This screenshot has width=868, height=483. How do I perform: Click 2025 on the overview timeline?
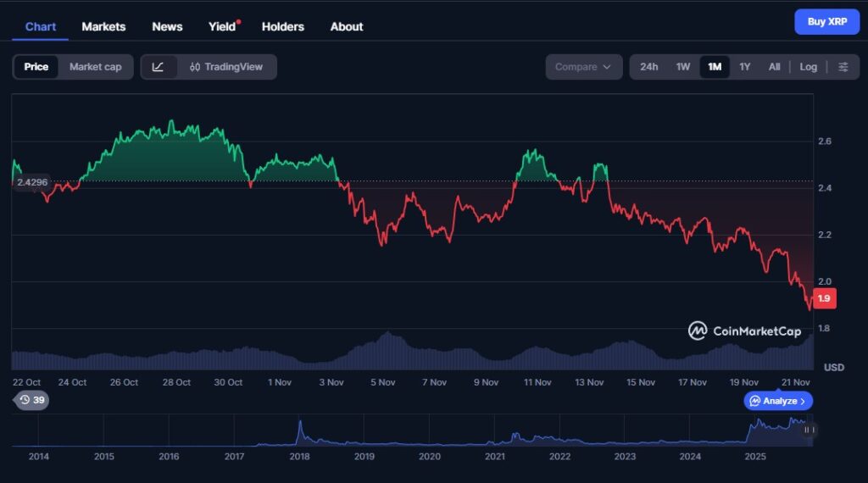(x=755, y=457)
